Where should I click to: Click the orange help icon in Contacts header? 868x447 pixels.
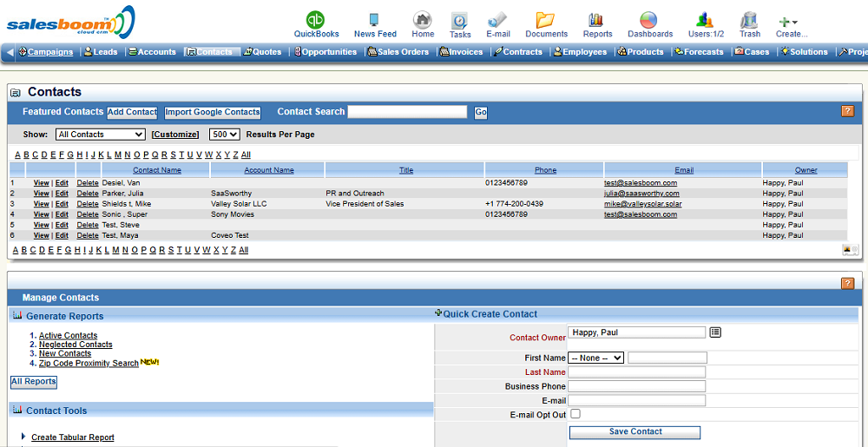coord(847,111)
